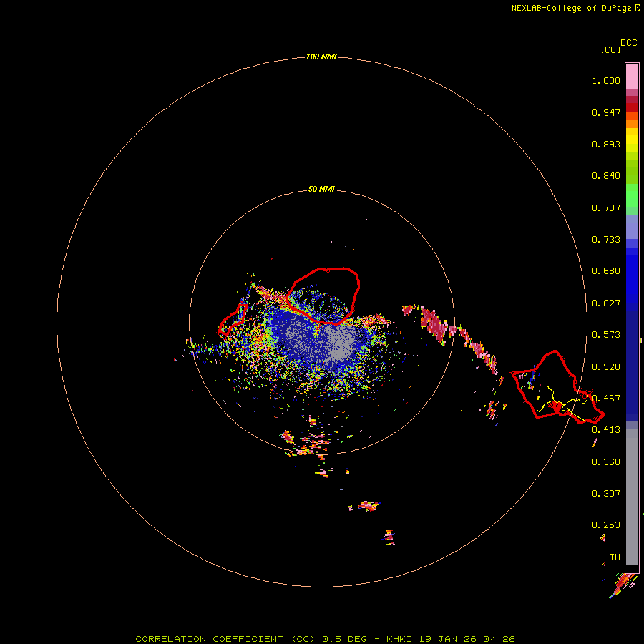Click the 0.627 color scale value
644x644 pixels.
pyautogui.click(x=606, y=303)
